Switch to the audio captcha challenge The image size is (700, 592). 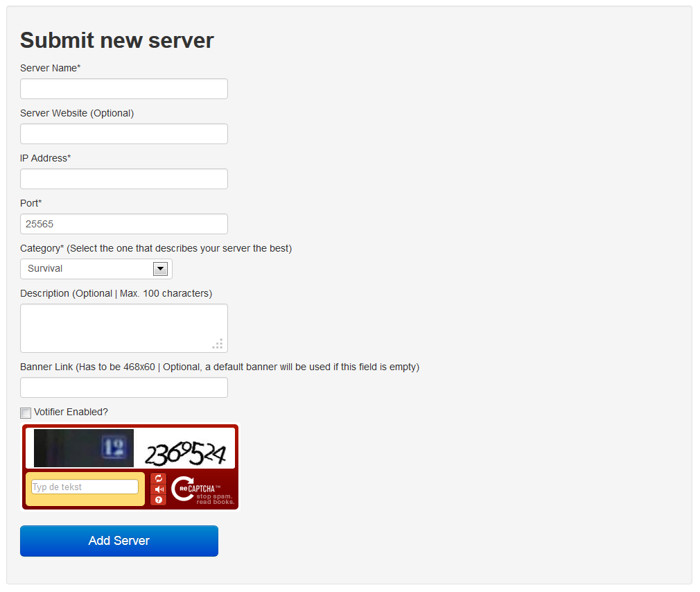click(158, 489)
